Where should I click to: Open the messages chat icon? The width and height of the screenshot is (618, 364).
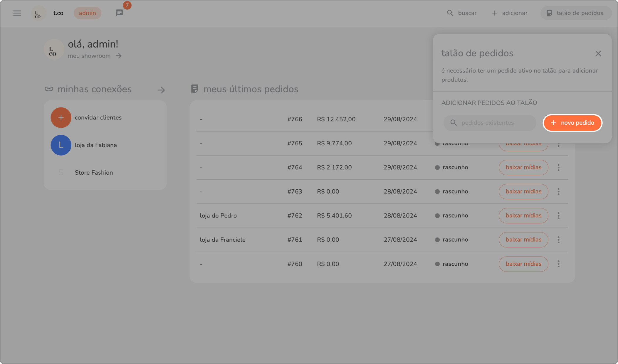(119, 13)
